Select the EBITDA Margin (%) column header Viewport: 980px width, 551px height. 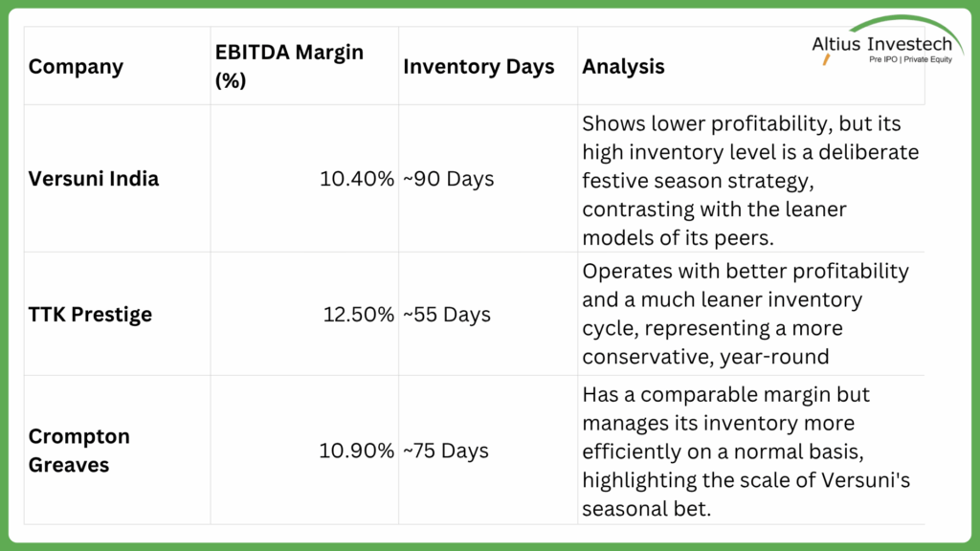(289, 67)
